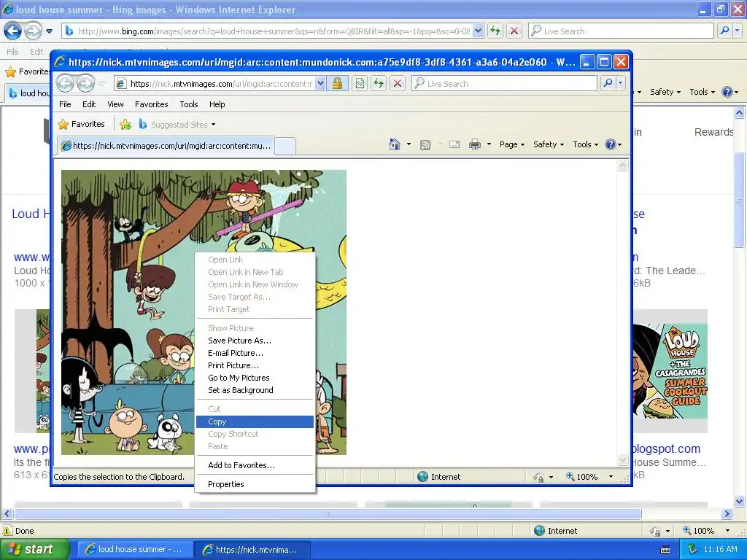Expand zoom level dropdown in front status bar

[x=611, y=477]
